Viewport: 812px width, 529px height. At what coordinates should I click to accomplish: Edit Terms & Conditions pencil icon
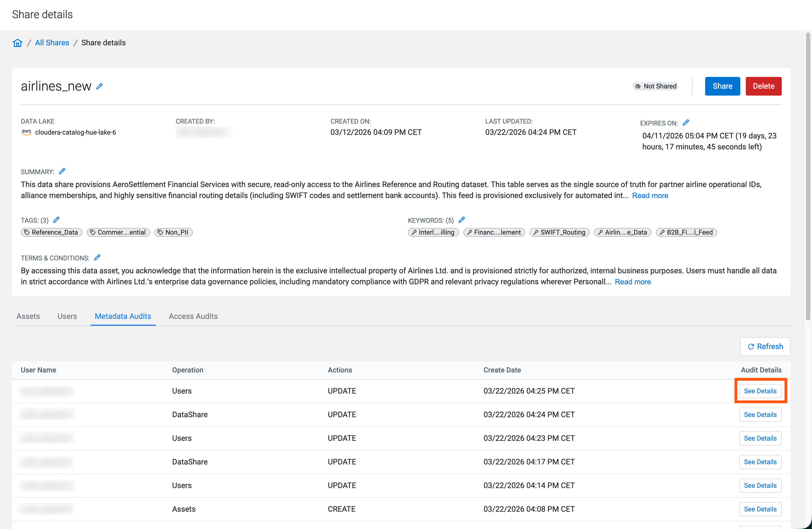[x=97, y=258]
